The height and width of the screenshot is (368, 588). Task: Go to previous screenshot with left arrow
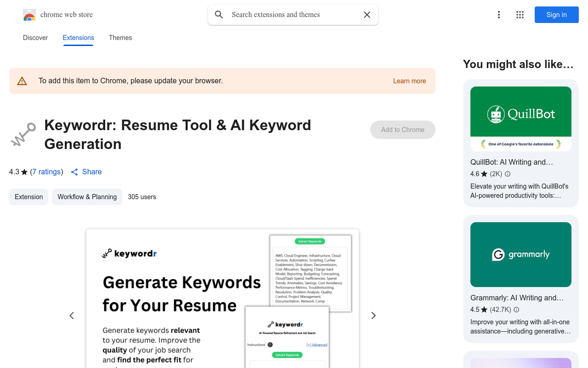72,316
